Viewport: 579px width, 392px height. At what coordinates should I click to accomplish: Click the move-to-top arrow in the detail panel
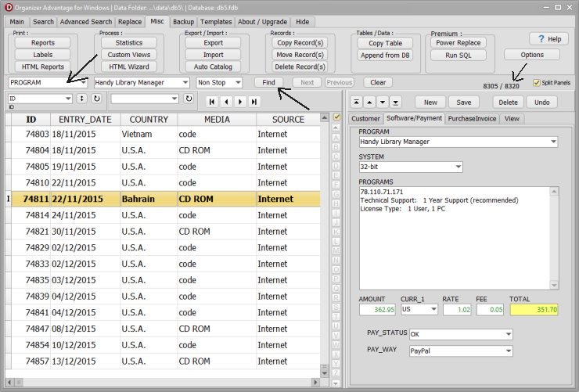coord(357,102)
